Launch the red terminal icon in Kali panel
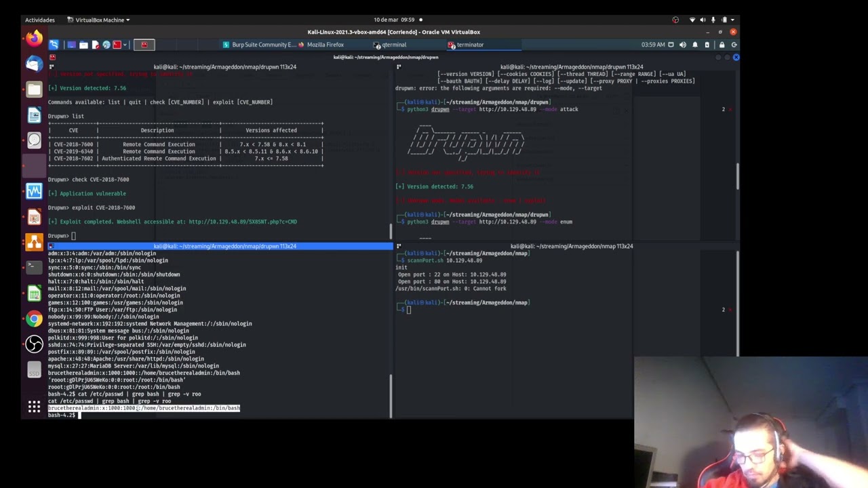Viewport: 868px width, 488px height. tap(117, 45)
